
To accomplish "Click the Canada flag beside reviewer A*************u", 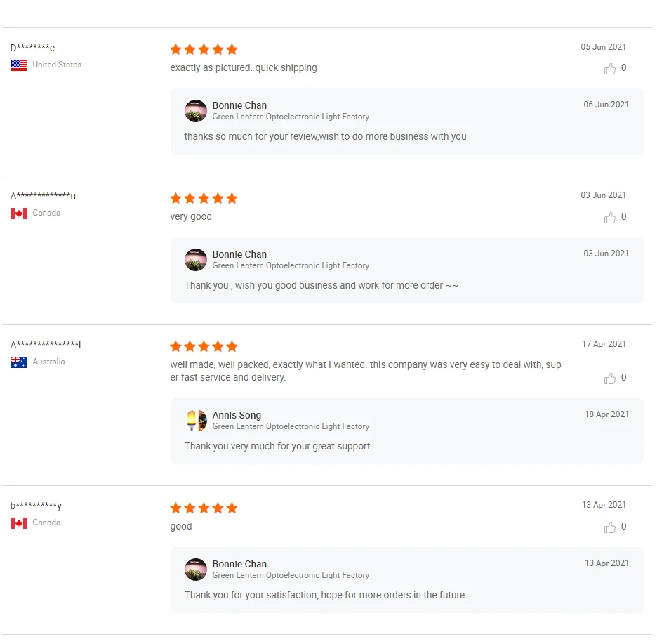I will (x=19, y=213).
